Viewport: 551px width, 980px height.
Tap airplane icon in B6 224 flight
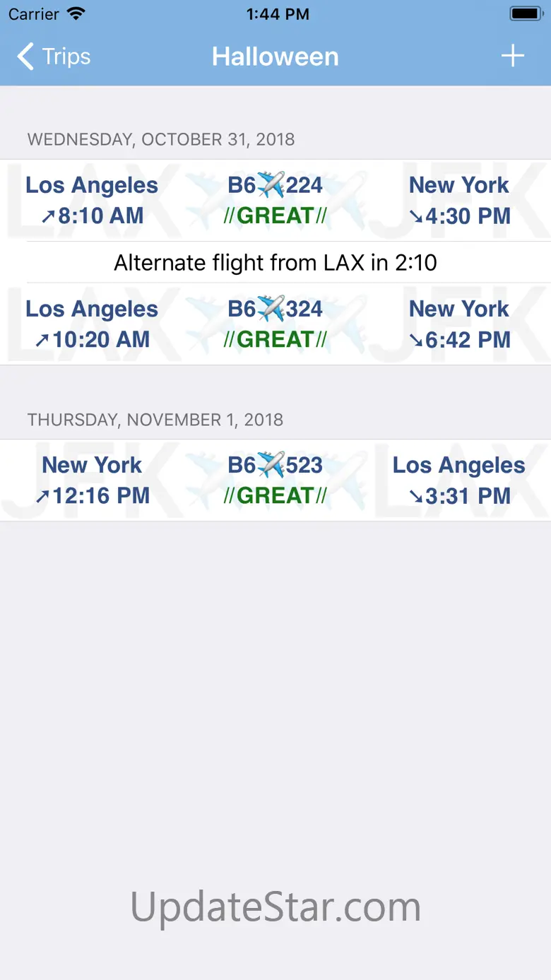tap(271, 186)
